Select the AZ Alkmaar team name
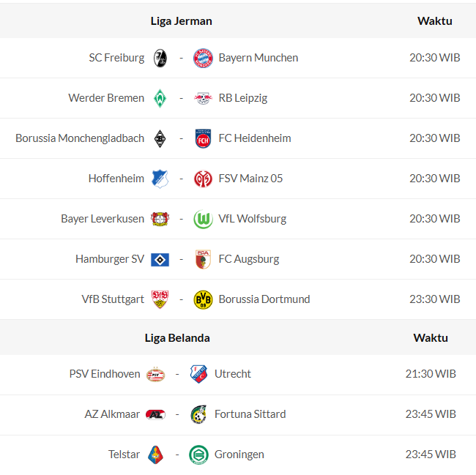Viewport: 476px width, 475px height. [112, 414]
